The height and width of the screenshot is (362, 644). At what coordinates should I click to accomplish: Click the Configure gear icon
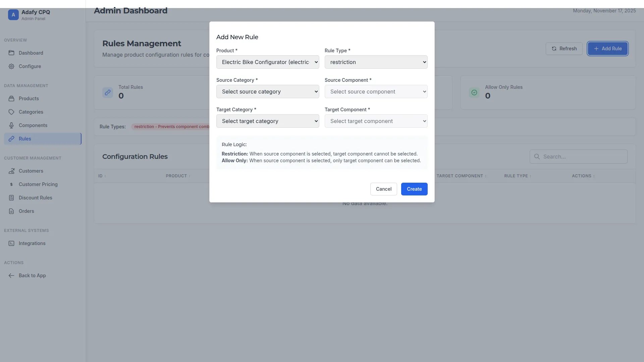11,66
